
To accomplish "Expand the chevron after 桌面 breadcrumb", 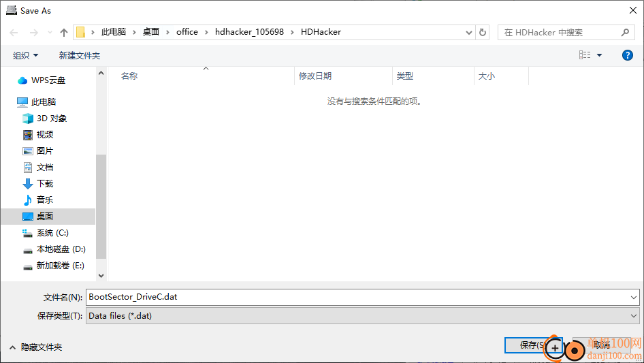I will 167,32.
